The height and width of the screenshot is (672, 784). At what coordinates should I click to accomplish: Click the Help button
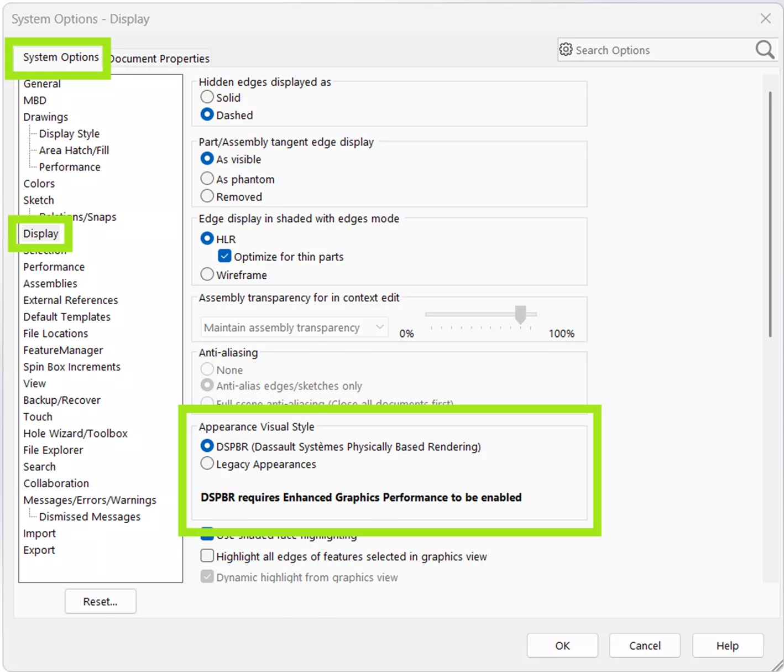point(727,645)
